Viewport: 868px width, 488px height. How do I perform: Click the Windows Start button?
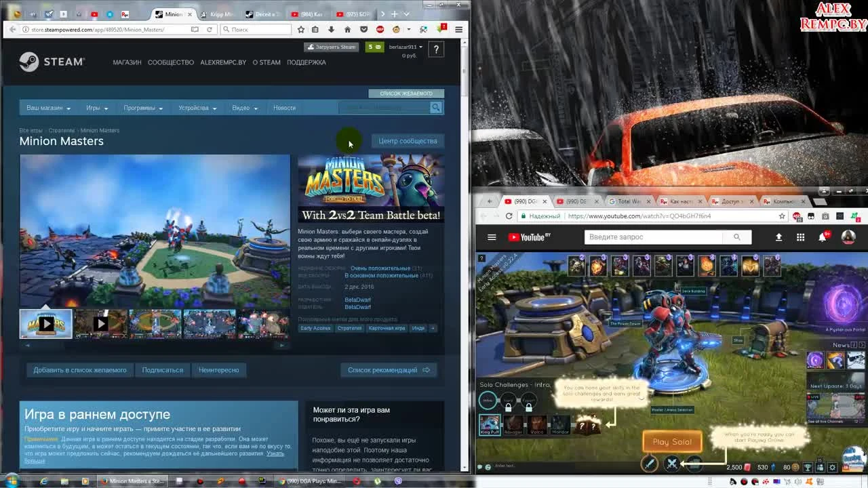pos(12,481)
